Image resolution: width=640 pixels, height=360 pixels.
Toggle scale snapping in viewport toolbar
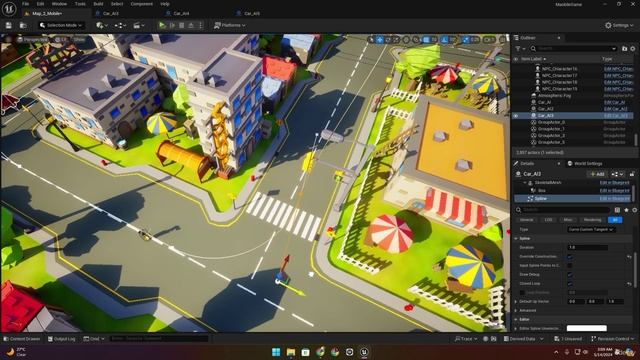click(466, 40)
